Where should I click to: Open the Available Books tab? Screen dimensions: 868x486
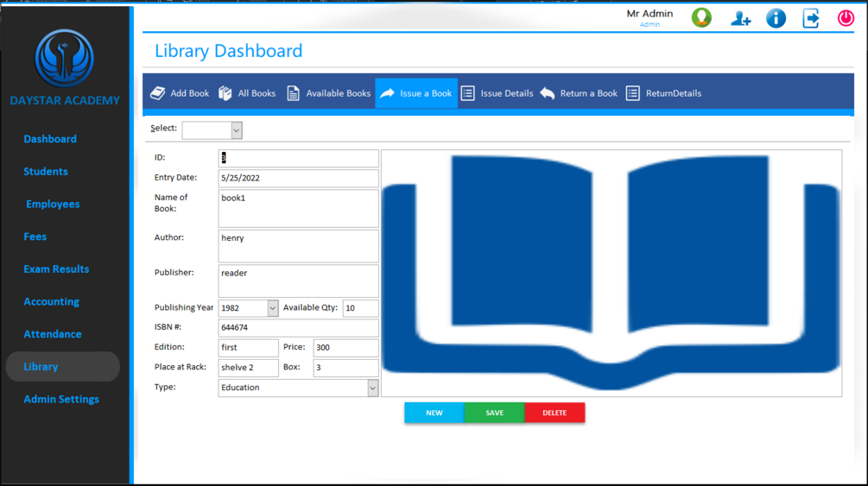(328, 93)
